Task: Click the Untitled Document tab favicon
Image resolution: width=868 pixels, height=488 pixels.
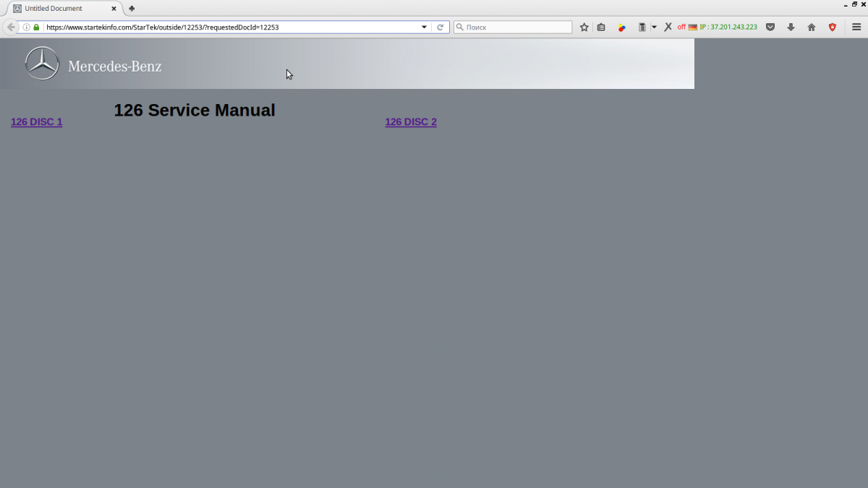Action: coord(17,9)
